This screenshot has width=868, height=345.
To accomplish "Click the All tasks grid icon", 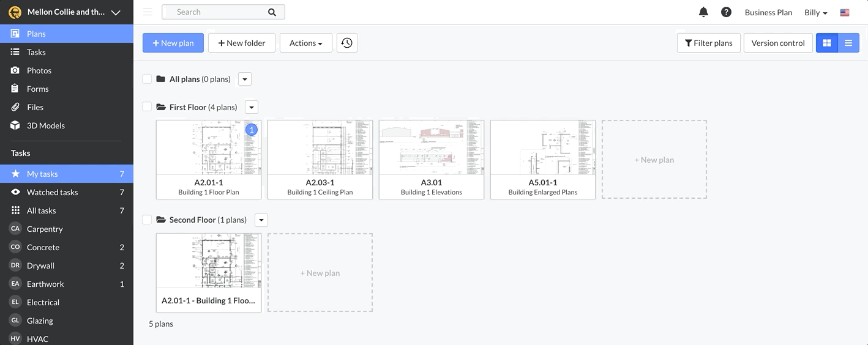I will coord(15,210).
